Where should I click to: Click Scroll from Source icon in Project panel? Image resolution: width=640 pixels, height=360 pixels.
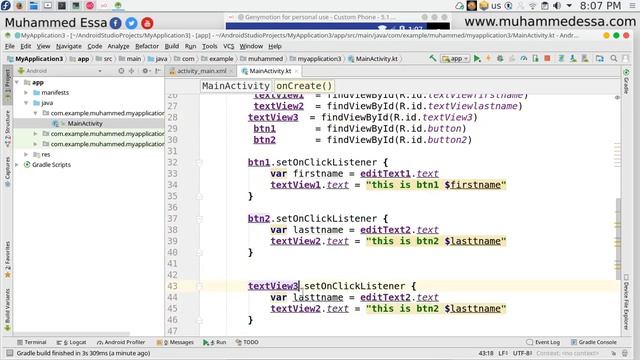point(121,71)
